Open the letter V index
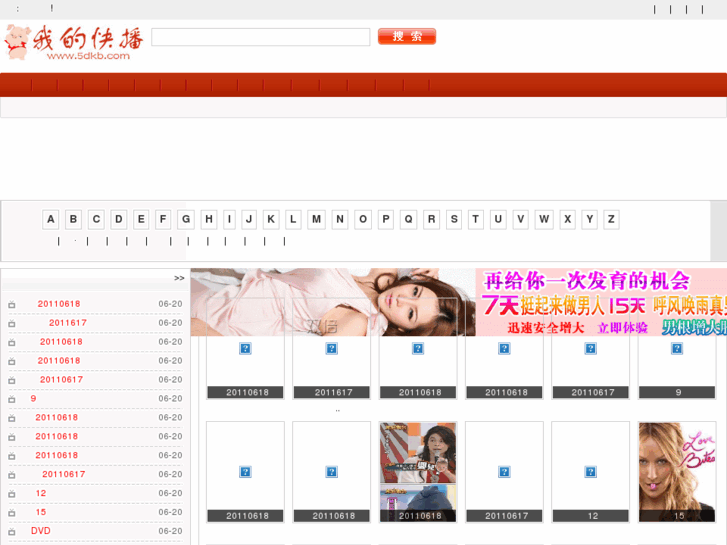This screenshot has height=545, width=727. point(521,219)
